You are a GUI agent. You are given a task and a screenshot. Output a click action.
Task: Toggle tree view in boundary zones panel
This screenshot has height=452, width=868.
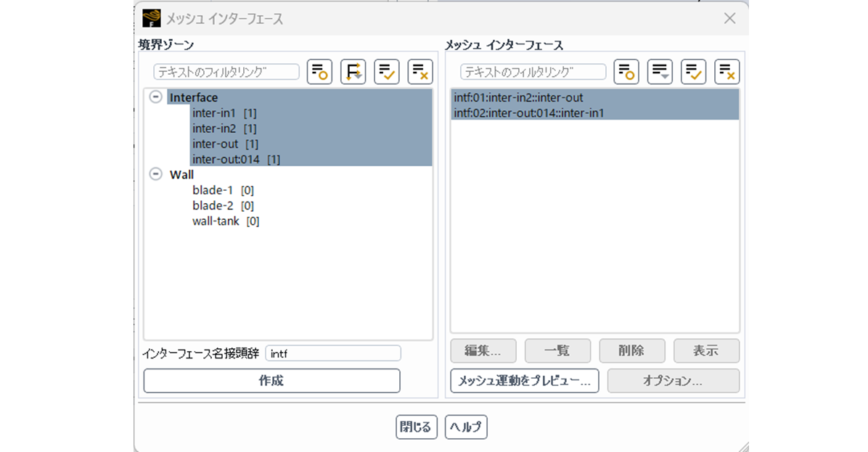[319, 72]
